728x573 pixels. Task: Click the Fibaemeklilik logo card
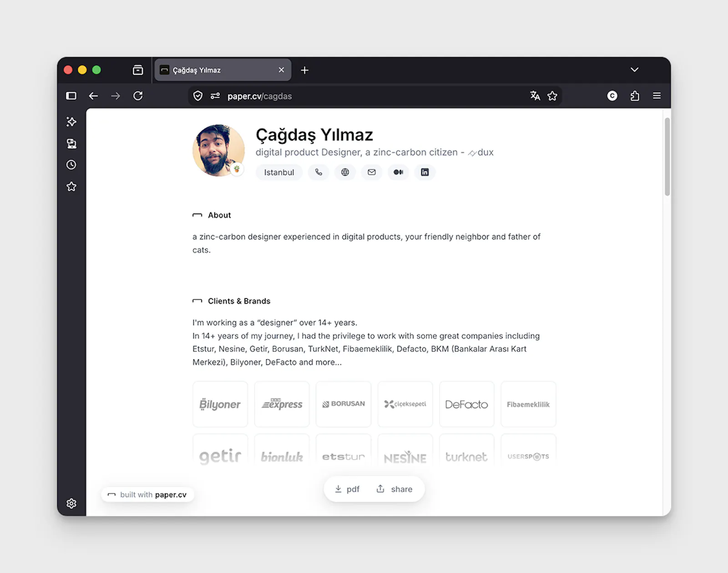pos(528,404)
